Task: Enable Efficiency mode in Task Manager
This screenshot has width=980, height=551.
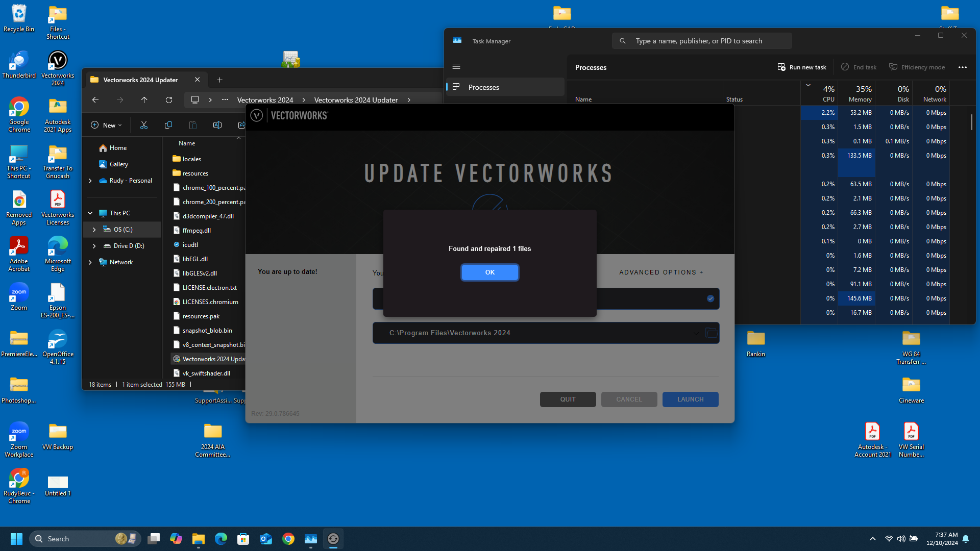Action: coord(917,67)
